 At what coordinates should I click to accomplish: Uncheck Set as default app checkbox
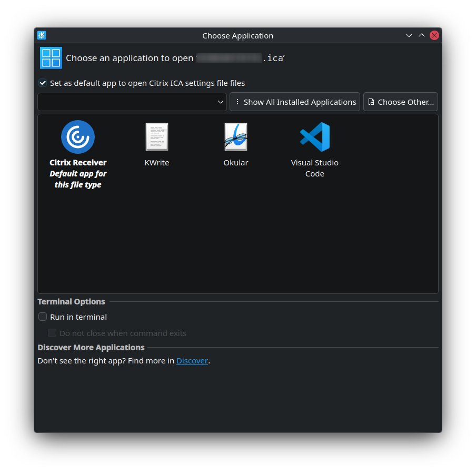tap(43, 83)
